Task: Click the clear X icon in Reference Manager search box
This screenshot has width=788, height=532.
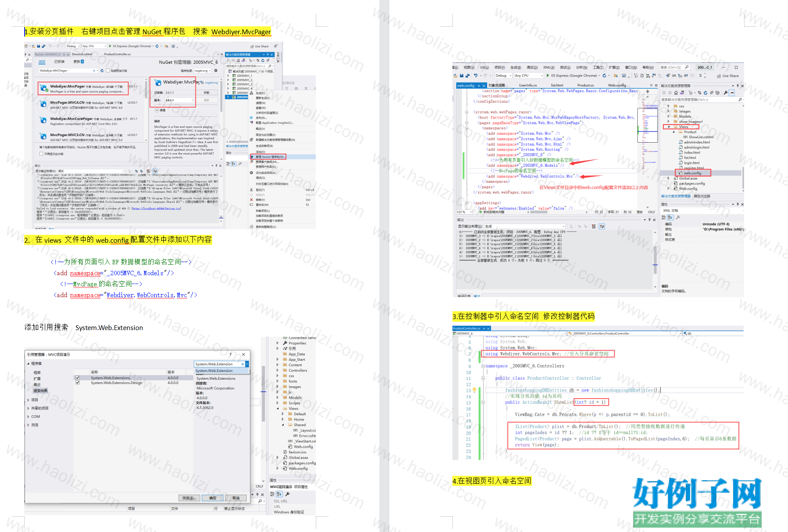Action: (x=242, y=364)
